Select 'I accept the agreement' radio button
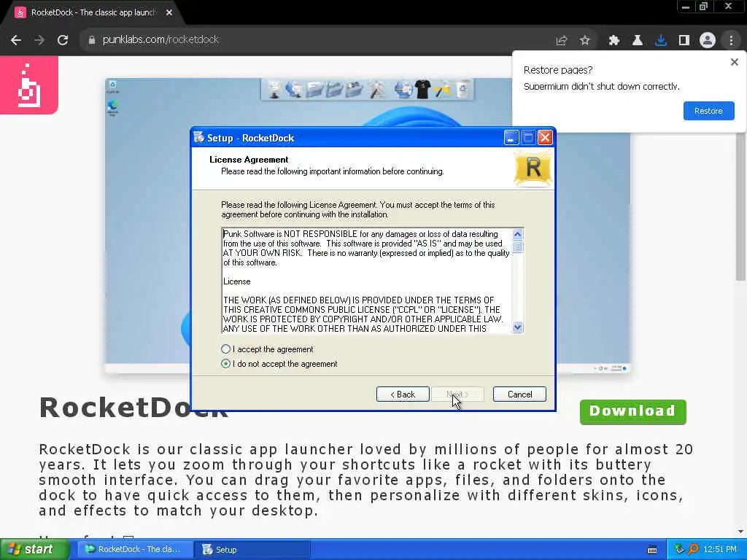747x560 pixels. 226,349
